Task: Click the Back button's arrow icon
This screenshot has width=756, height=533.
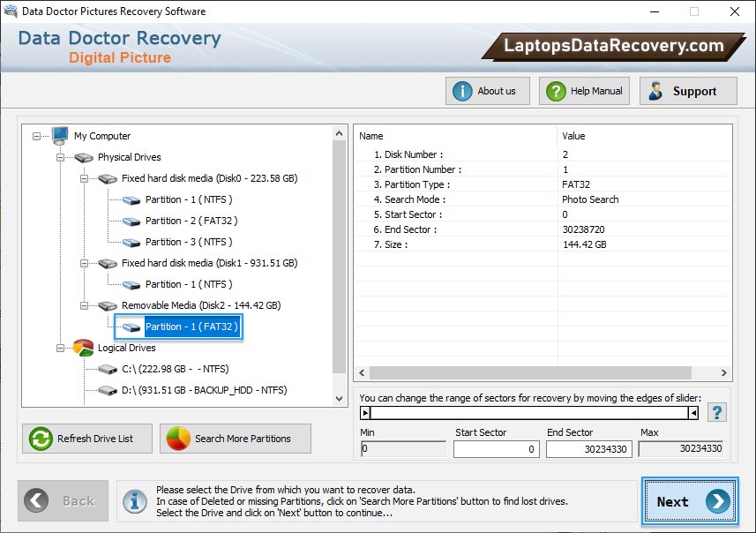Action: [37, 500]
